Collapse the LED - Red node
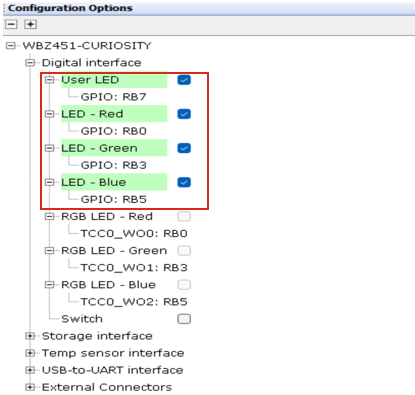 49,114
